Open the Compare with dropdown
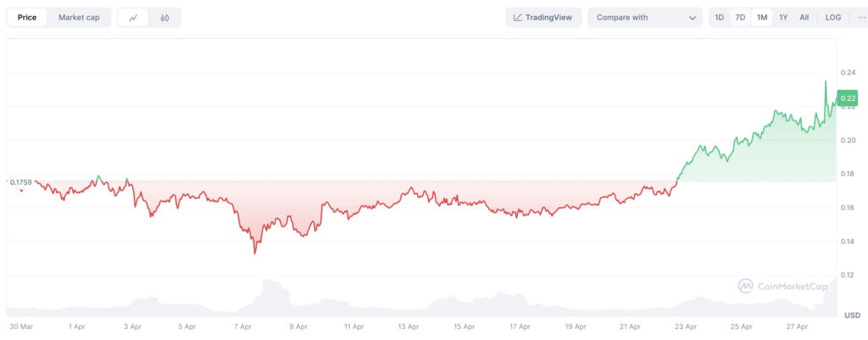The width and height of the screenshot is (868, 340). tap(645, 18)
